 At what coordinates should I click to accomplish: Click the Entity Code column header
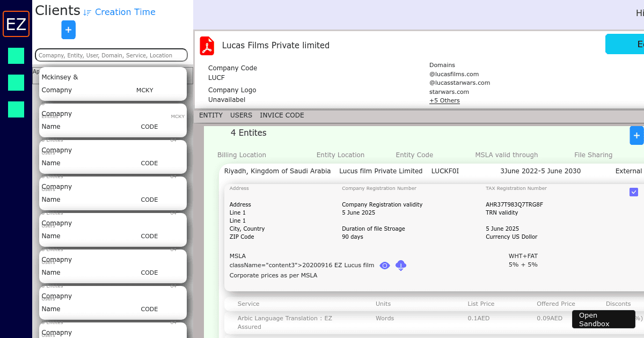pos(414,155)
